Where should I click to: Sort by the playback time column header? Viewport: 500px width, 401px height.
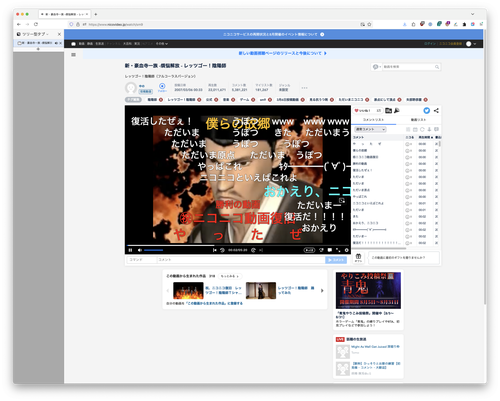(425, 137)
